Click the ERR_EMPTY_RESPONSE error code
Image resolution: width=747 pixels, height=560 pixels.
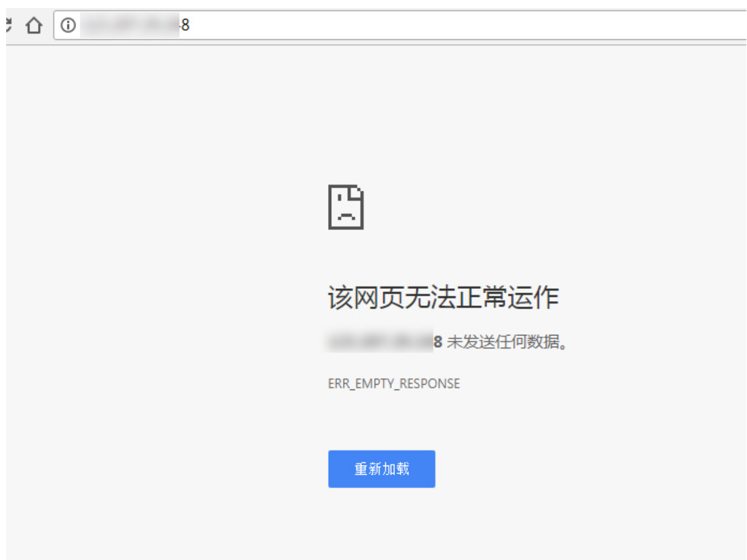394,384
